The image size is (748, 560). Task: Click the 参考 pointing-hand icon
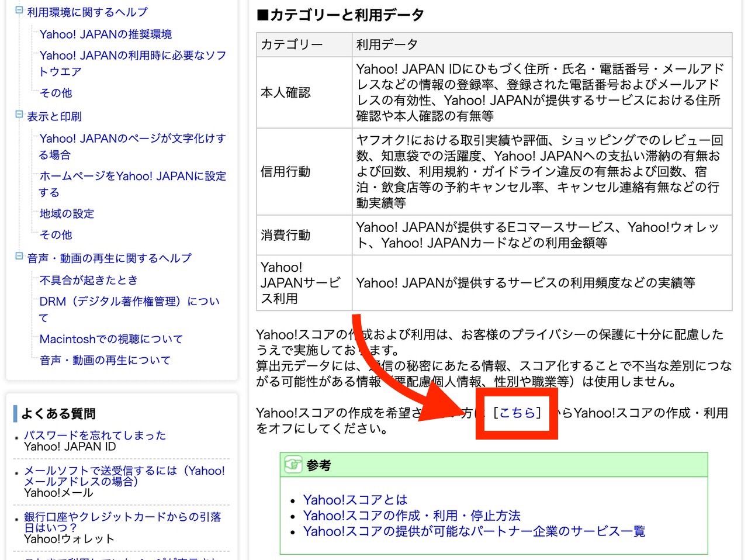[x=293, y=465]
